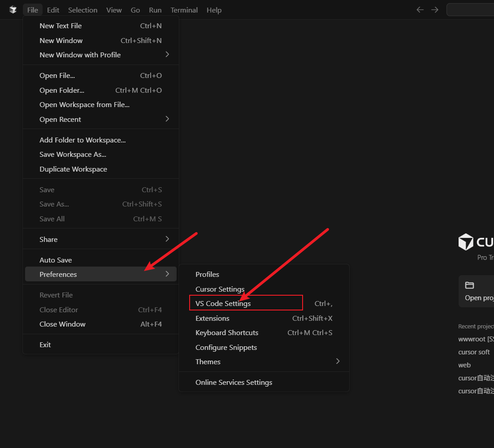Screen dimensions: 494x448
Task: Expand the Open Recent submenu
Action: tap(167, 119)
